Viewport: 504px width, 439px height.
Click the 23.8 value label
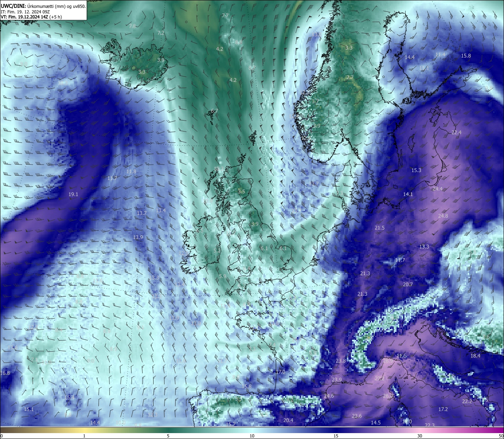click(x=341, y=361)
